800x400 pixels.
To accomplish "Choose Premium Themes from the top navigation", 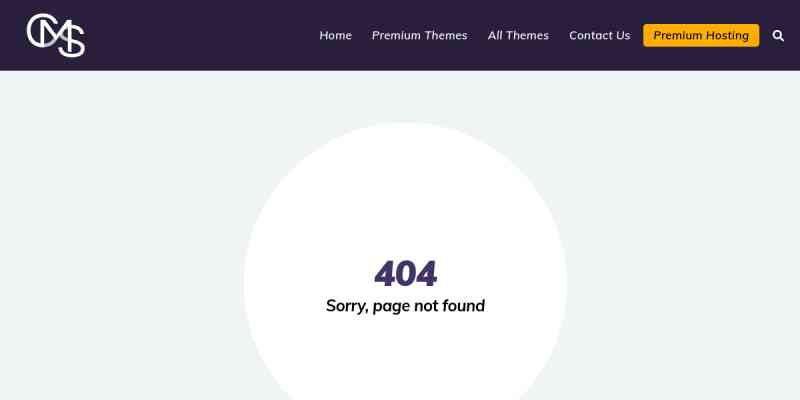I will (x=419, y=35).
